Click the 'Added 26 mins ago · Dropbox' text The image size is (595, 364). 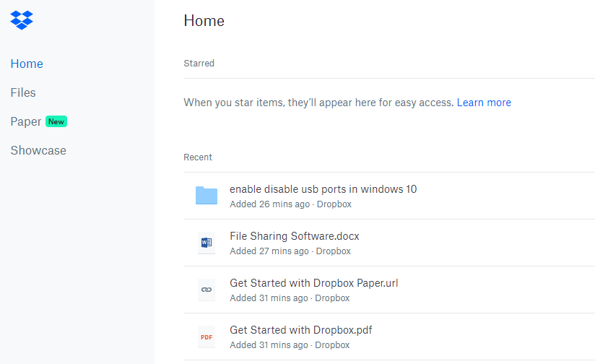point(291,204)
